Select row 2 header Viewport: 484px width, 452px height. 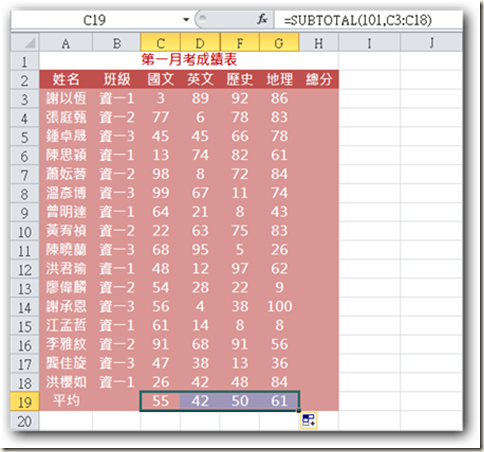coord(25,80)
